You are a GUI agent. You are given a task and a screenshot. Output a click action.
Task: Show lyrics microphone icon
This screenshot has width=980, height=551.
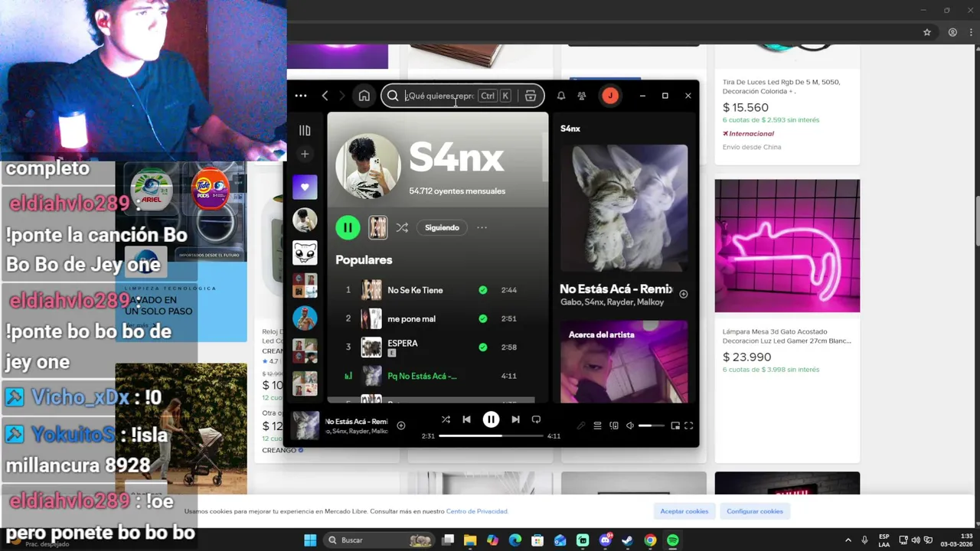tap(581, 425)
